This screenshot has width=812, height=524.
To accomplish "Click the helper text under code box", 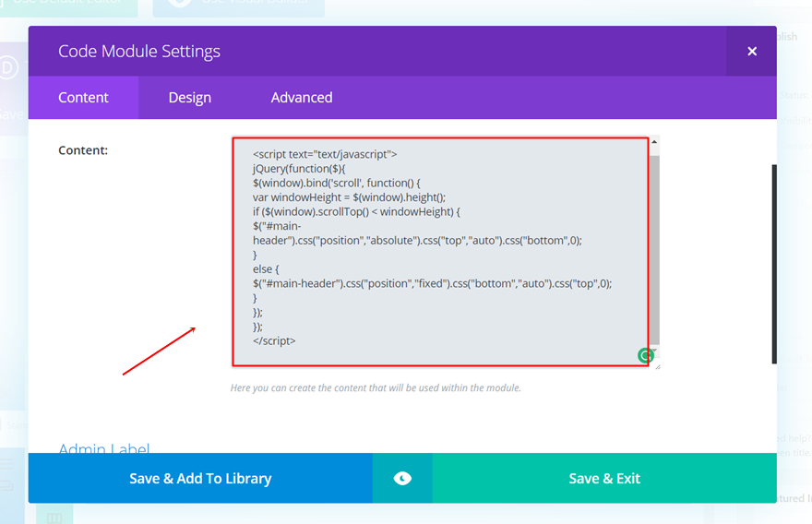I will (376, 387).
